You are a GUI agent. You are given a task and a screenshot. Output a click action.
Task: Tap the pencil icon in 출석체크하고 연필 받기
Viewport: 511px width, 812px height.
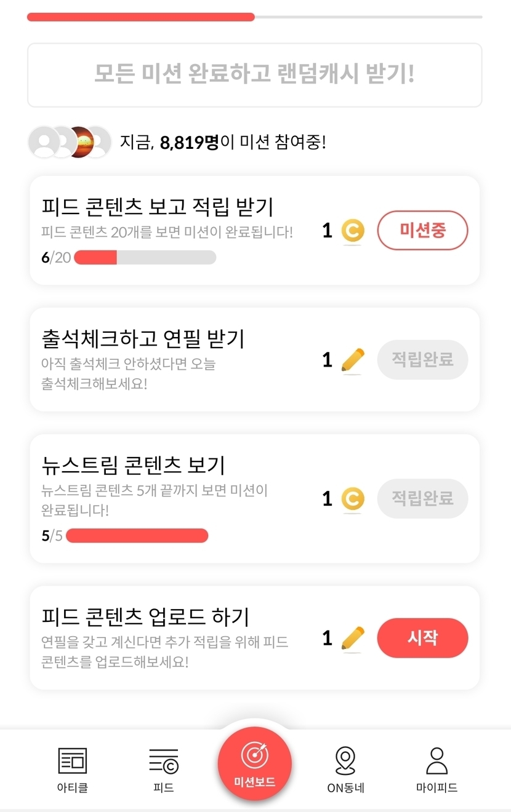[353, 360]
